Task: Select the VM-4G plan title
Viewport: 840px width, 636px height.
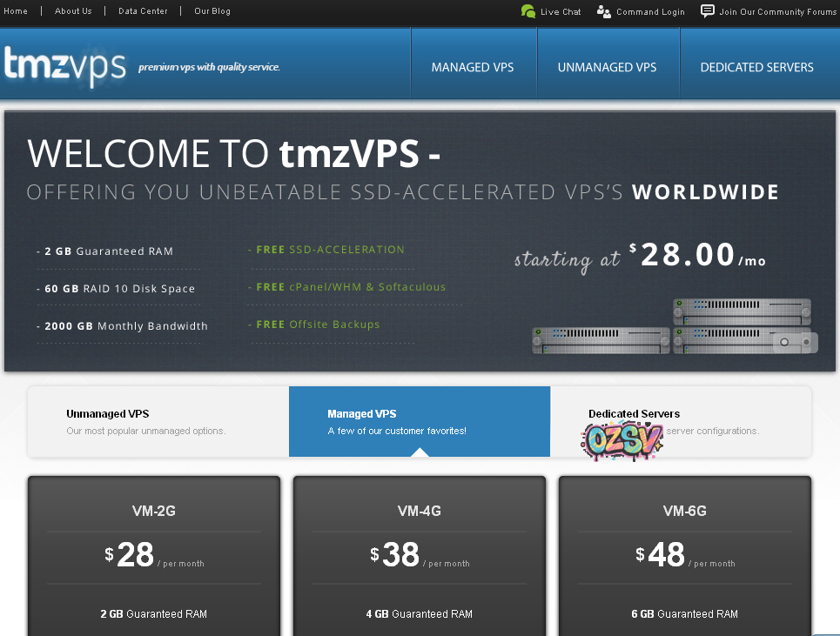Action: [x=420, y=511]
